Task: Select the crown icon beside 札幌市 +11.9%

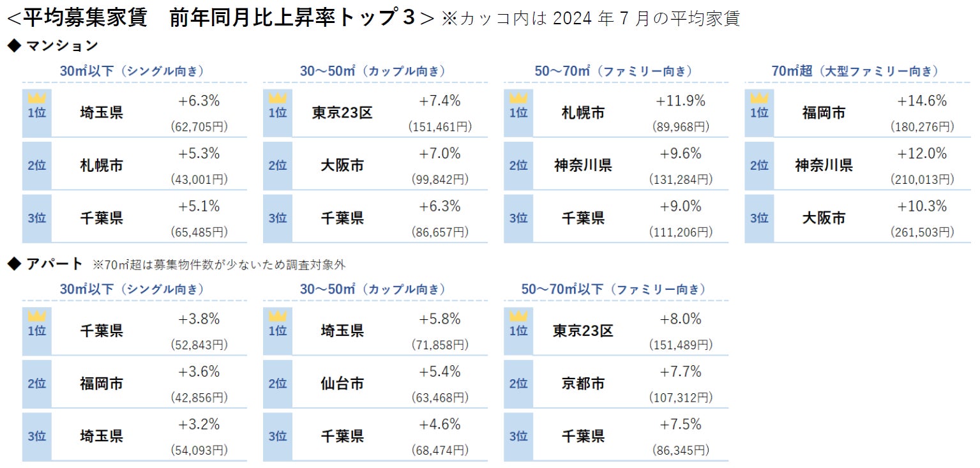Action: (518, 98)
